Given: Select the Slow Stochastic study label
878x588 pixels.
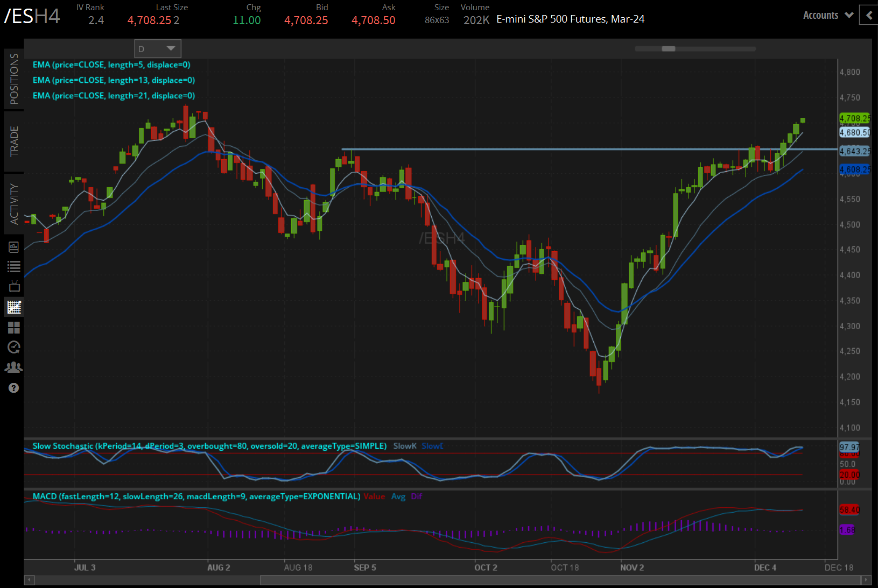Looking at the screenshot, I should (209, 446).
